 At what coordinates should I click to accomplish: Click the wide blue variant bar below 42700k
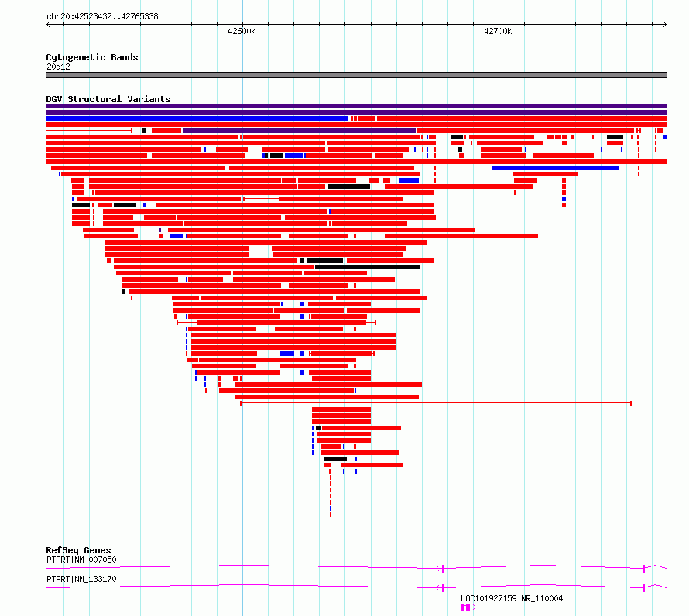(555, 168)
